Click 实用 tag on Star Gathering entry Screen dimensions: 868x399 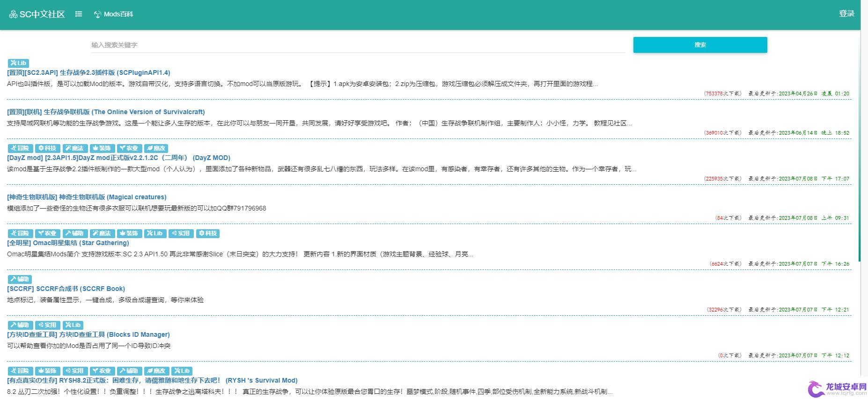click(x=180, y=233)
